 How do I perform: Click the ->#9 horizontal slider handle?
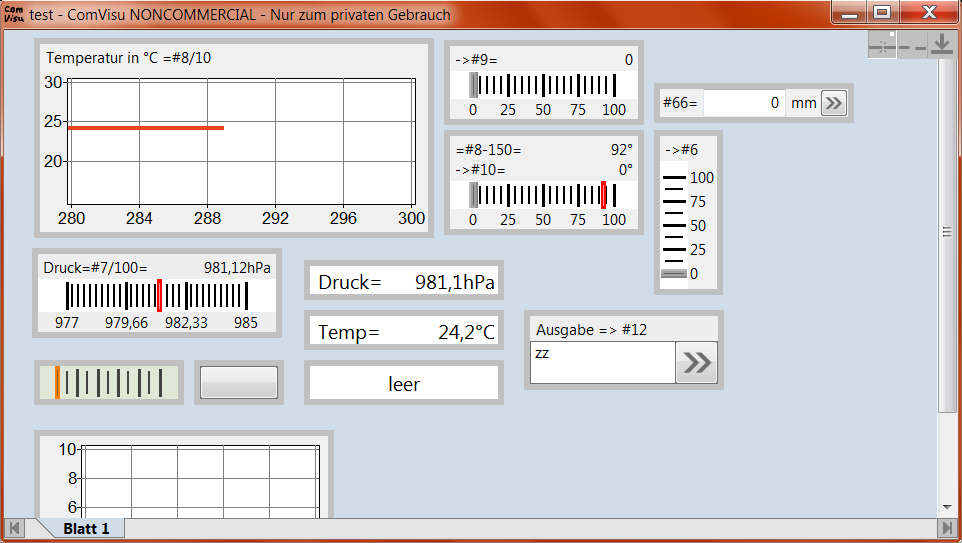(x=473, y=85)
